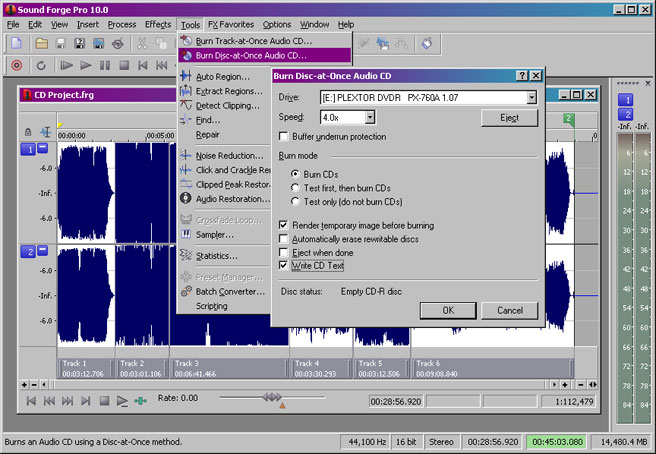Image resolution: width=656 pixels, height=454 pixels.
Task: Enable Buffer underrun protection checkbox
Action: tap(283, 136)
